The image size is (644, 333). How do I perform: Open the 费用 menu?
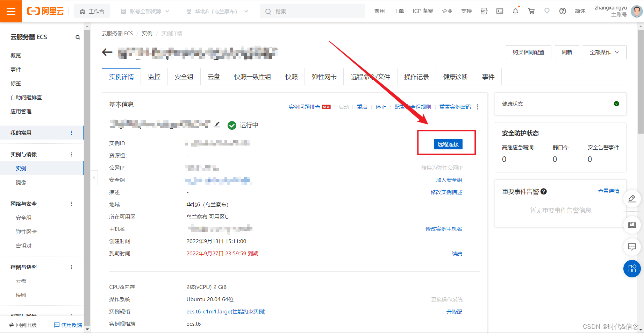click(379, 11)
